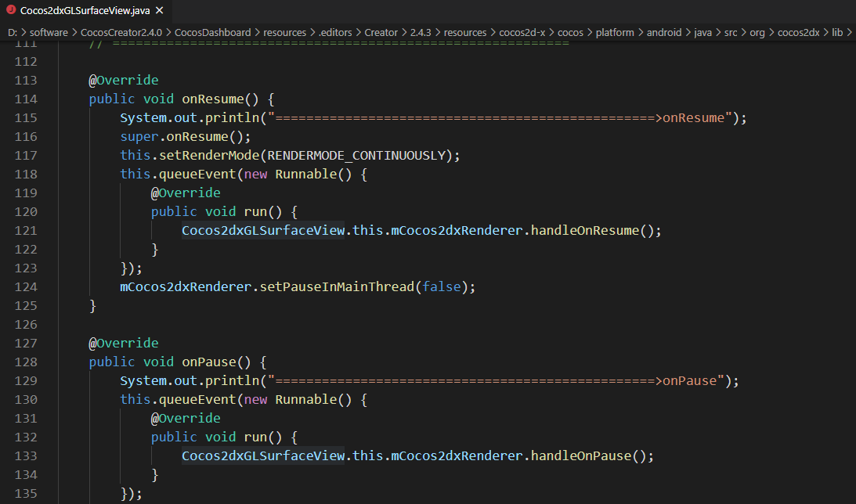The width and height of the screenshot is (856, 504).
Task: Click 'setPauseInMainThread' on line 124
Action: tap(337, 287)
